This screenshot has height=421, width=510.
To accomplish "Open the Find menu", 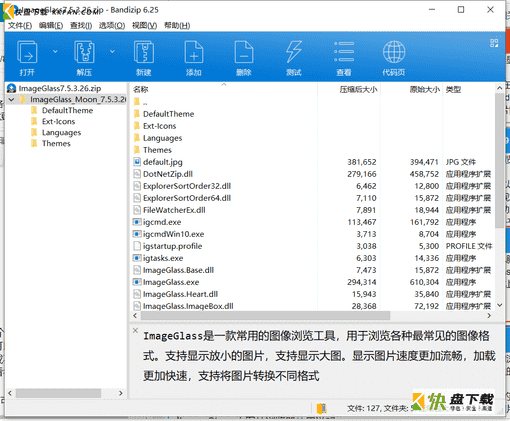I will click(x=81, y=26).
